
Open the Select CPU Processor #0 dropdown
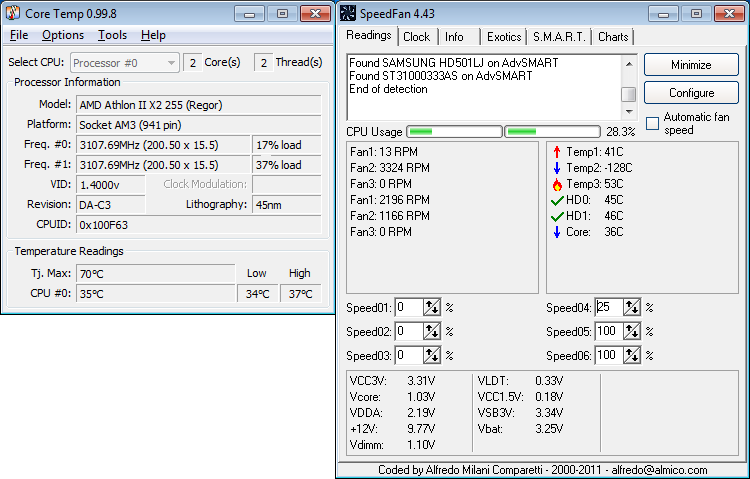point(125,63)
